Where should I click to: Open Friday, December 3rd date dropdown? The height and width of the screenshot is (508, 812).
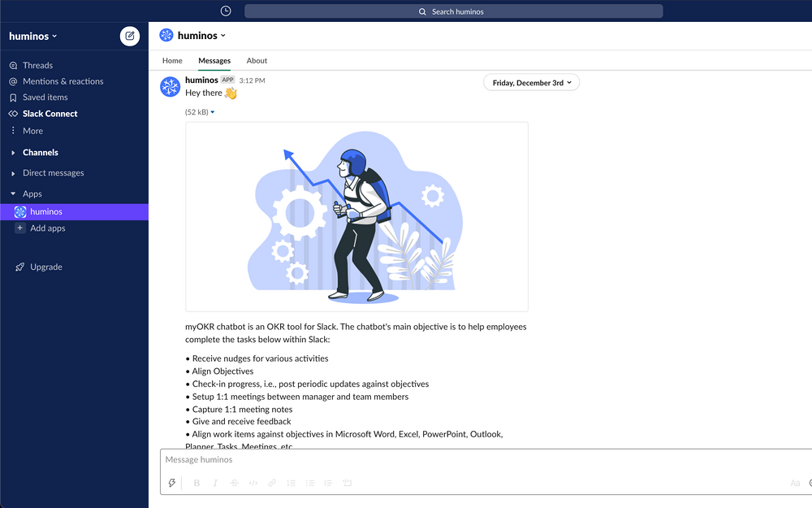[531, 82]
